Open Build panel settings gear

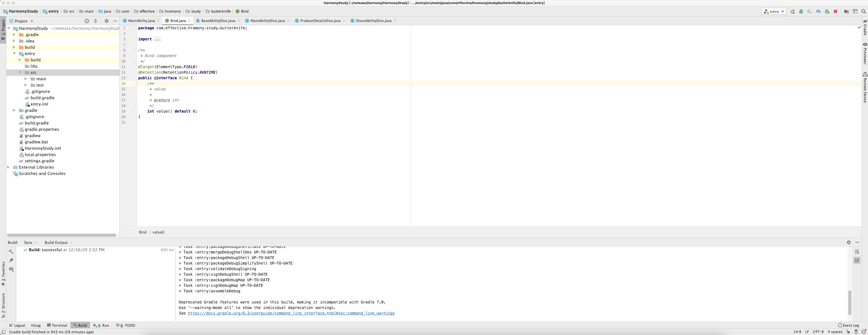[849, 242]
